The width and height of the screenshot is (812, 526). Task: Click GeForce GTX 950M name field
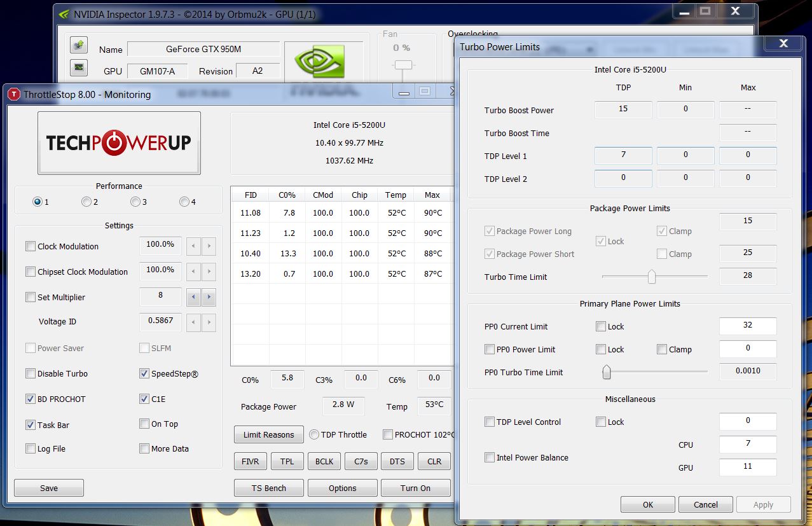(203, 49)
